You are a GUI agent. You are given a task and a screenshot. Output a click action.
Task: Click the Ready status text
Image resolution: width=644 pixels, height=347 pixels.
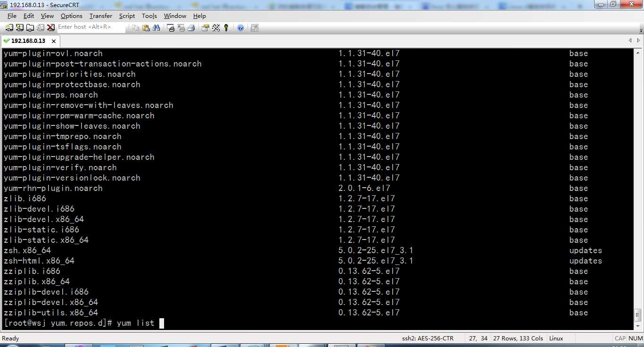pyautogui.click(x=10, y=338)
